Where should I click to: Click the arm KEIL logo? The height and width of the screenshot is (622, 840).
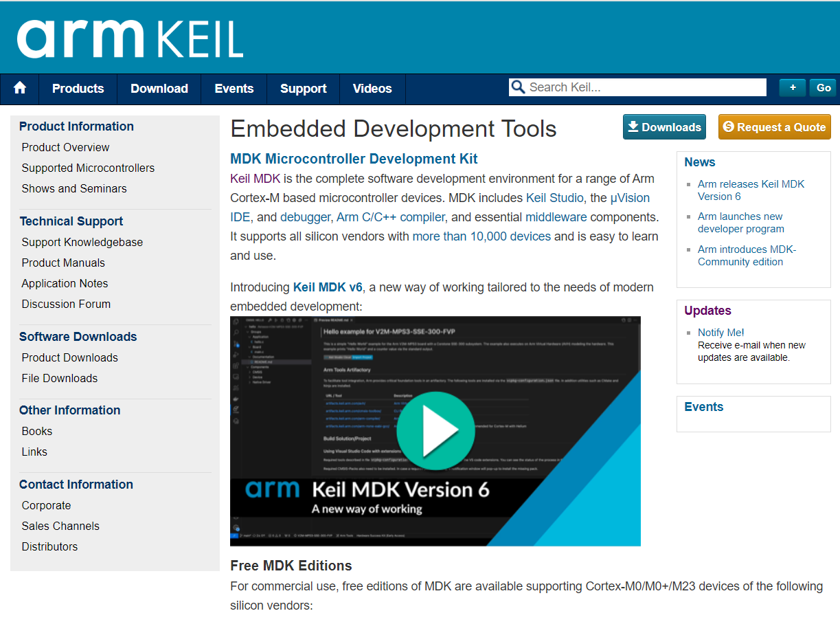coord(130,38)
